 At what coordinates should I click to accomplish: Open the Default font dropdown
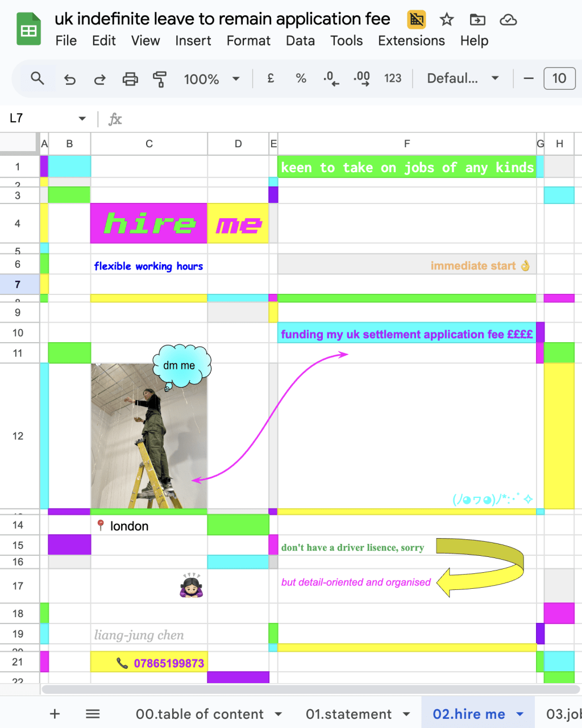point(463,78)
